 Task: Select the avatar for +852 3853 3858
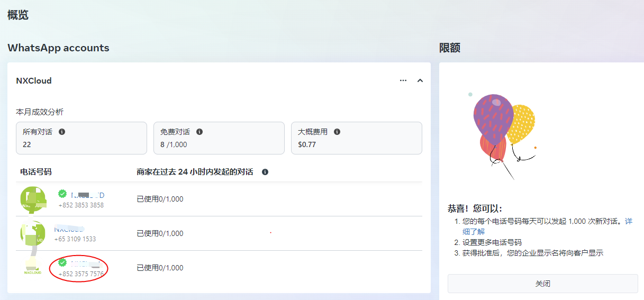click(33, 199)
